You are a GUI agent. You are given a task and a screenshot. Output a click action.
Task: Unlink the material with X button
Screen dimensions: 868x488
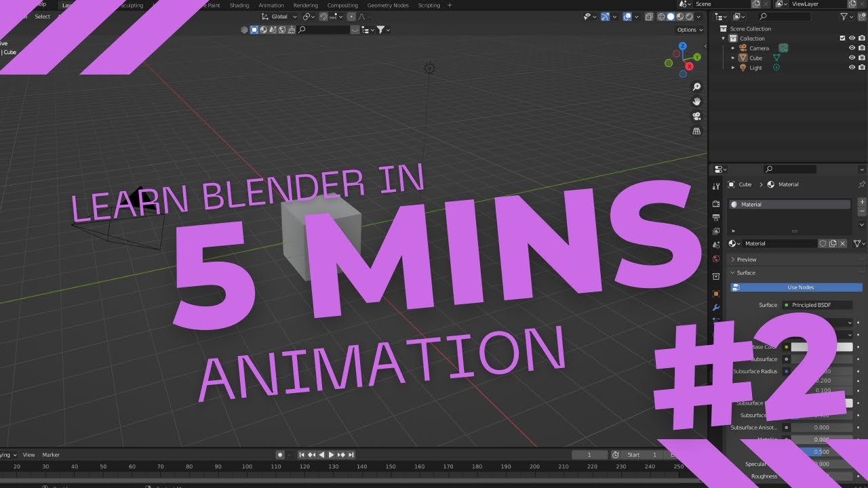pos(843,243)
